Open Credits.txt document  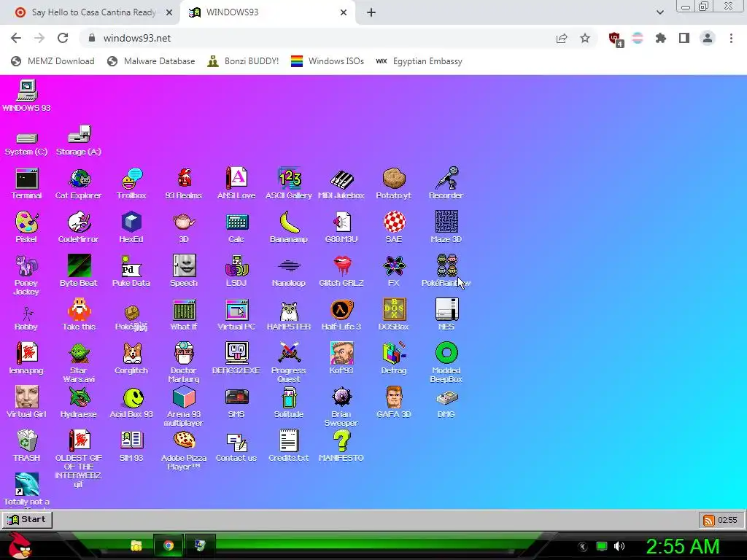click(x=289, y=446)
